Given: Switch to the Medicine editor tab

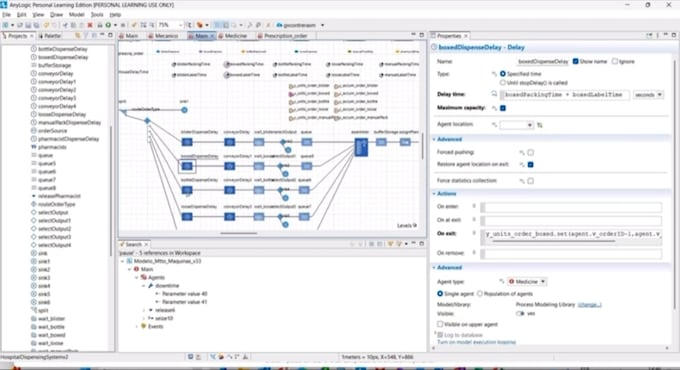Looking at the screenshot, I should click(x=236, y=36).
